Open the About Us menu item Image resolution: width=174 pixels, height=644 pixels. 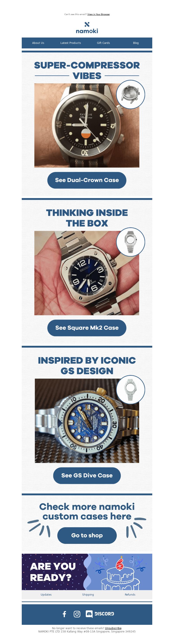pyautogui.click(x=38, y=43)
